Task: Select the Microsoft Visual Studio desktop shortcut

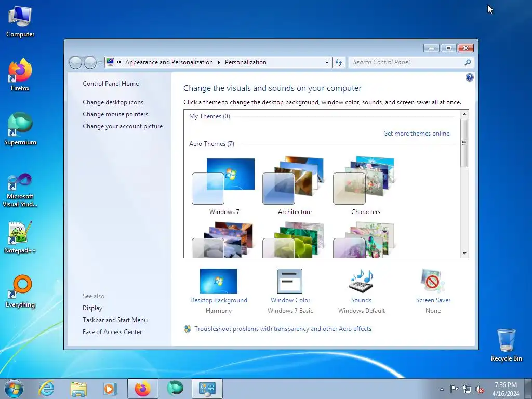Action: coord(20,190)
